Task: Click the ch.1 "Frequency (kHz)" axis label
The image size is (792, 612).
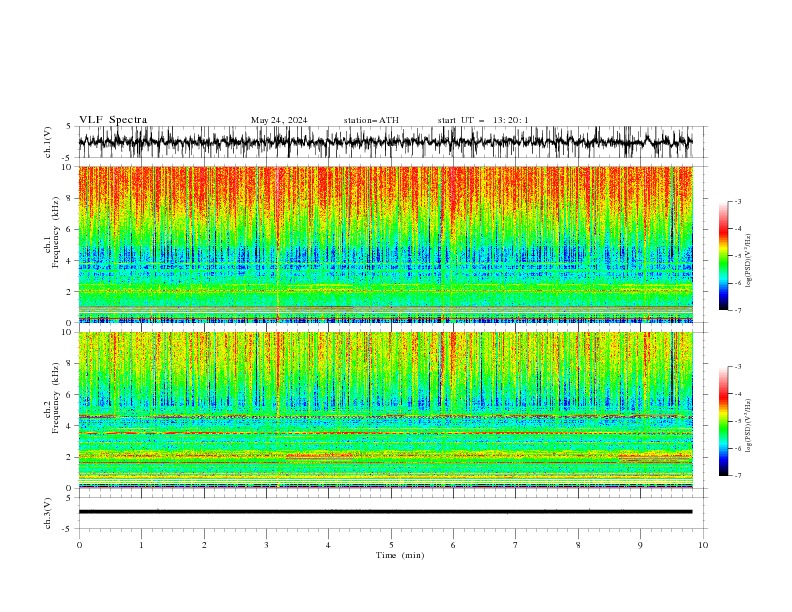Action: [x=55, y=232]
